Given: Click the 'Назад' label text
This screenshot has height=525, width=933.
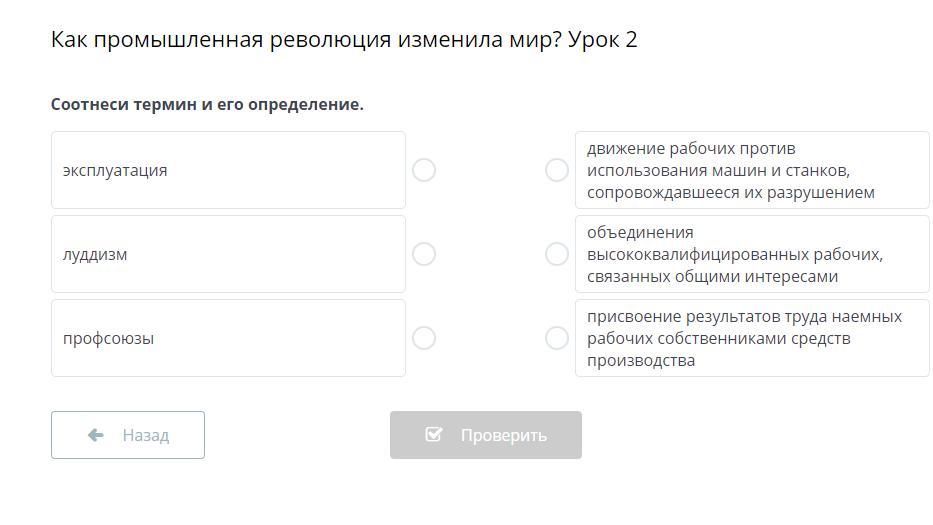Looking at the screenshot, I should (x=146, y=435).
